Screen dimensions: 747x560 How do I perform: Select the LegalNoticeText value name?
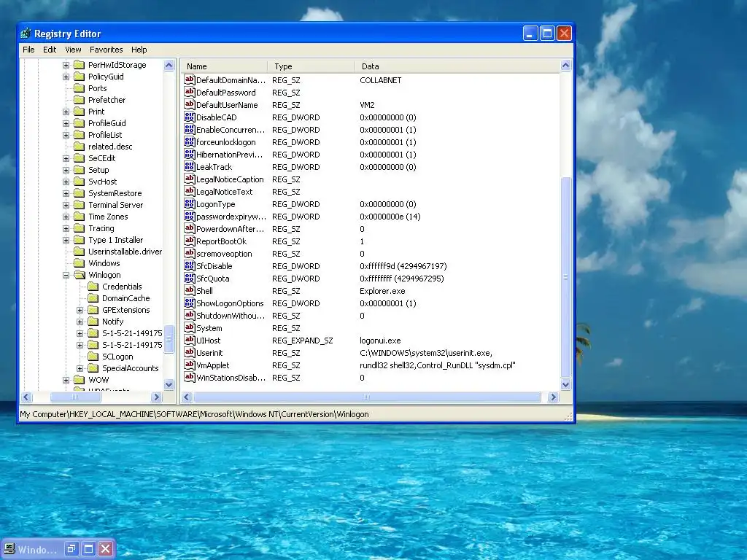(x=225, y=192)
